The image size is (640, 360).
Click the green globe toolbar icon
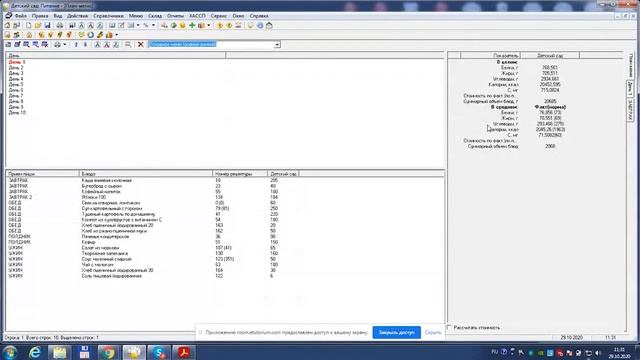173,25
